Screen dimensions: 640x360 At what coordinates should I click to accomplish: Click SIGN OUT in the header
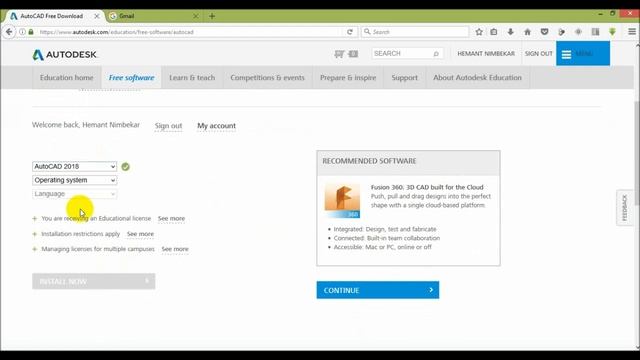pos(539,53)
